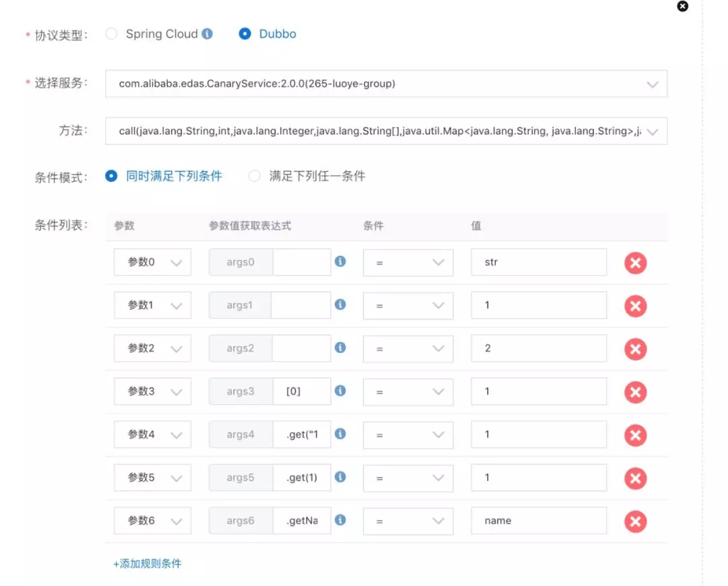This screenshot has width=728, height=586.
Task: Expand the 方法 method dropdown
Action: coord(386,131)
